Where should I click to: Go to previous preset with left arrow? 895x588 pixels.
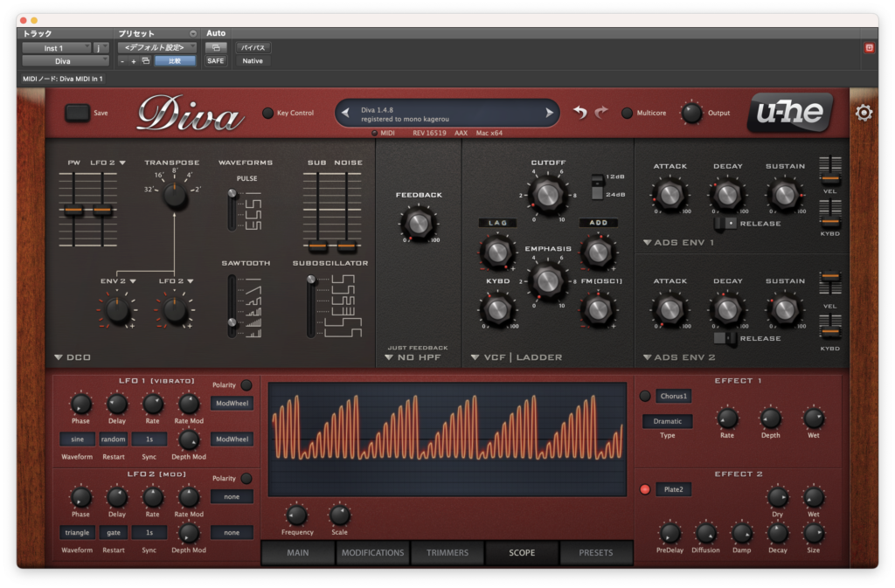pos(345,113)
